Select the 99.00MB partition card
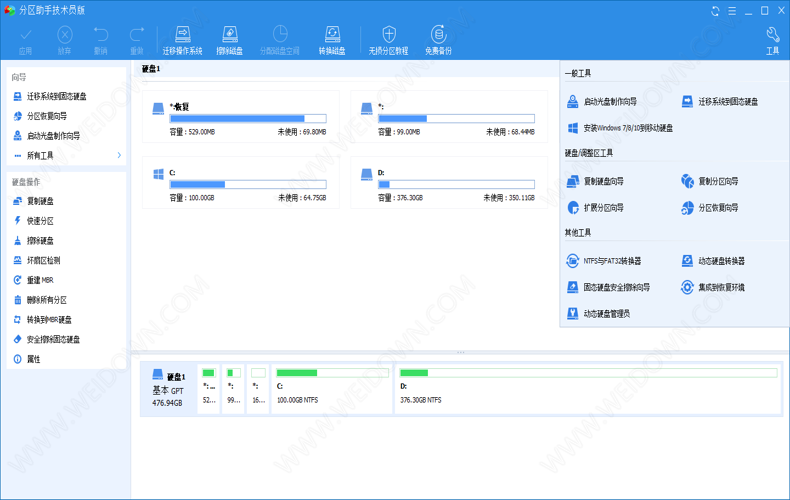790x500 pixels. (449, 116)
